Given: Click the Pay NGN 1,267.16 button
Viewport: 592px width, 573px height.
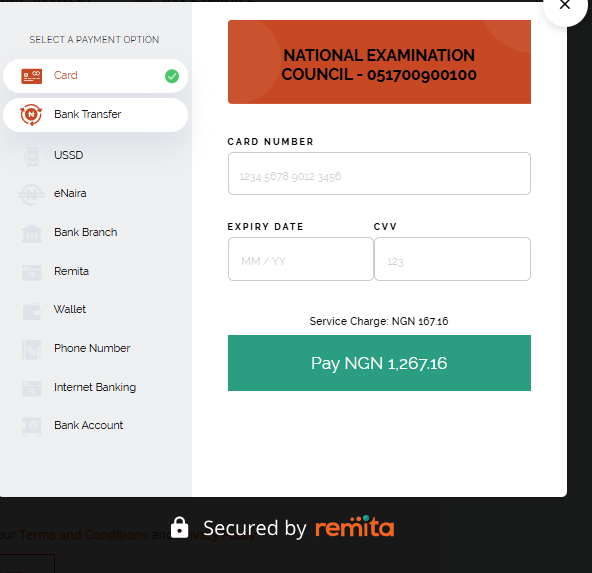Looking at the screenshot, I should pyautogui.click(x=379, y=363).
